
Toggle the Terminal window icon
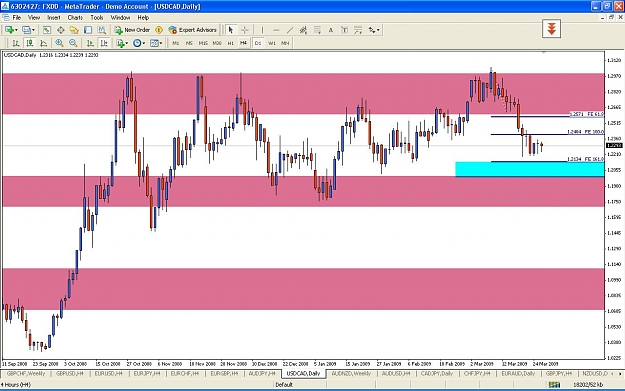click(88, 30)
